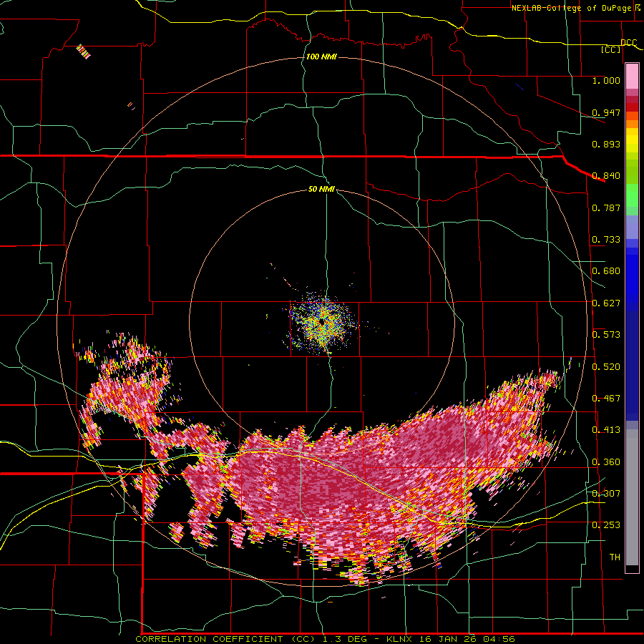644x644 pixels.
Task: Click the 0.573 scale value
Action: [x=606, y=335]
